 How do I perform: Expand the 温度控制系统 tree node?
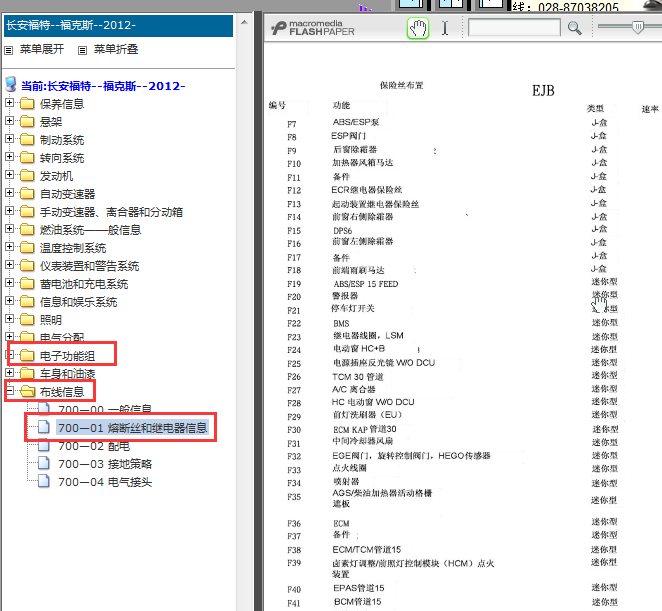pos(9,247)
